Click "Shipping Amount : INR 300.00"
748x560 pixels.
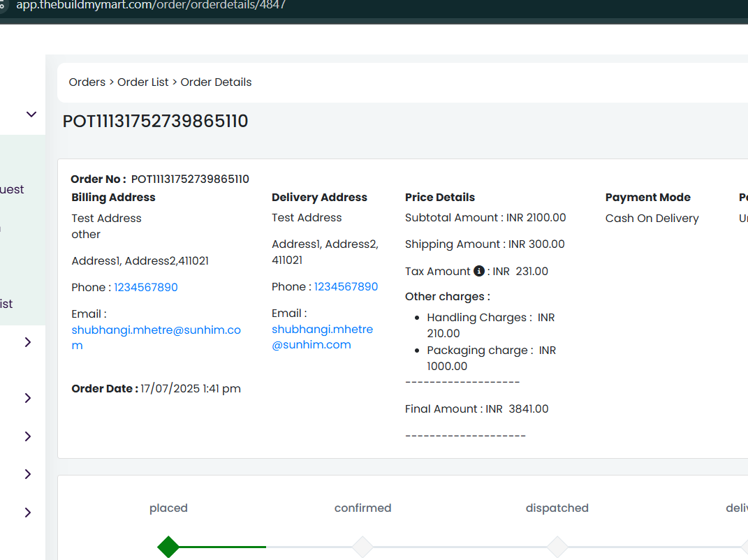pos(485,244)
